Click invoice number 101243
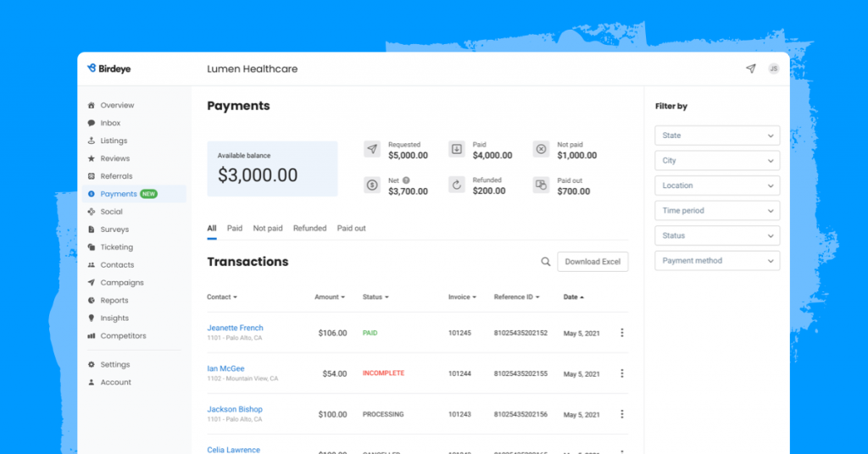 459,414
